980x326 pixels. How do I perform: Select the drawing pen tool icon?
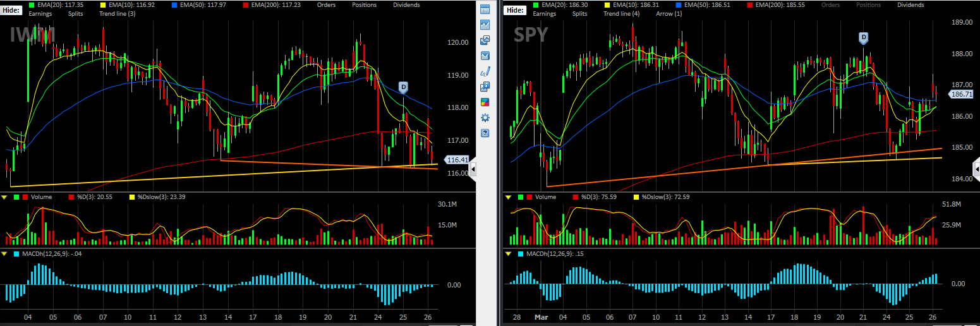pyautogui.click(x=485, y=71)
